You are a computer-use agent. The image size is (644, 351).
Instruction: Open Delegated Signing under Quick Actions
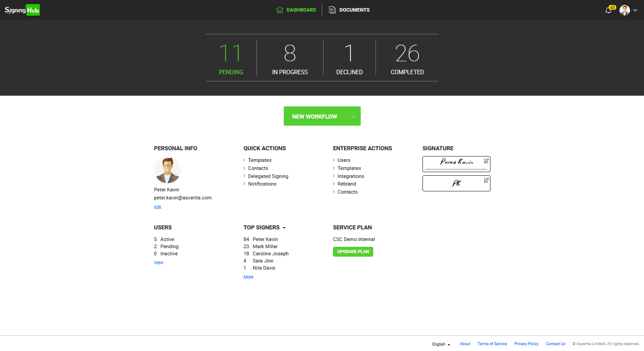[268, 176]
